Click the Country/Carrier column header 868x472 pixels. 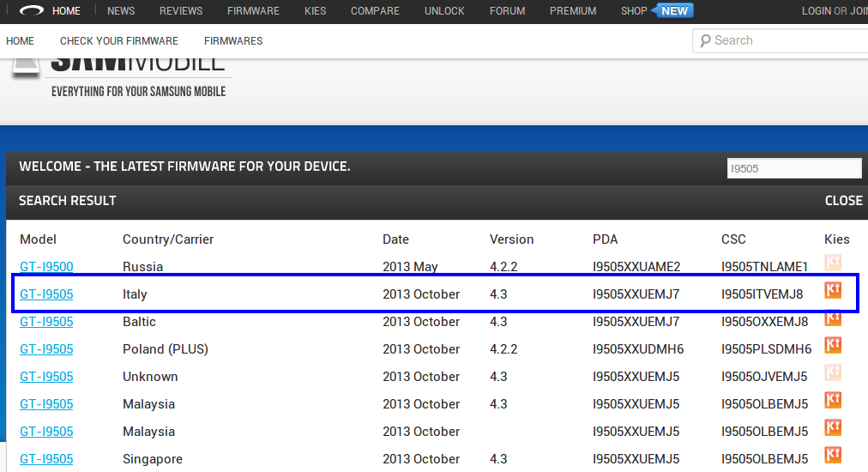pos(168,239)
